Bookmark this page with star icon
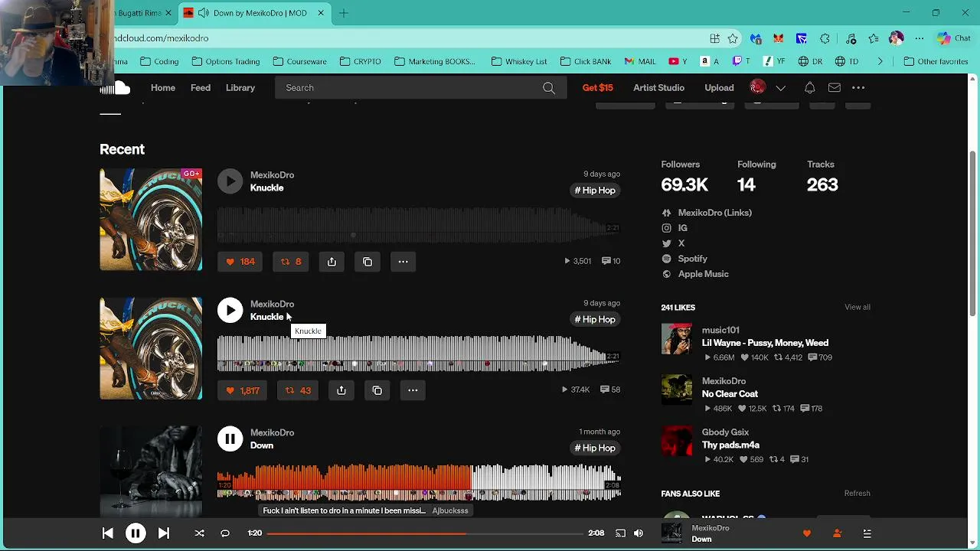The width and height of the screenshot is (980, 551). pos(733,38)
